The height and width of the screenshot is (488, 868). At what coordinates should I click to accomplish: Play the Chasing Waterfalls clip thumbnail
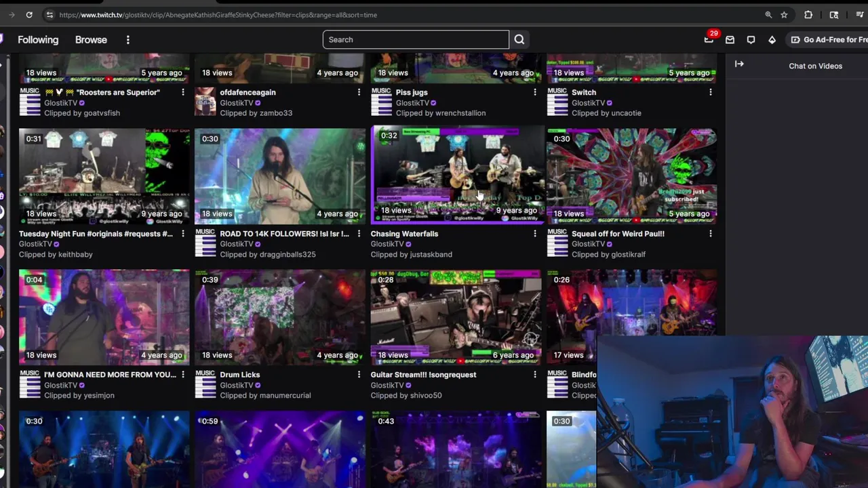coord(457,174)
